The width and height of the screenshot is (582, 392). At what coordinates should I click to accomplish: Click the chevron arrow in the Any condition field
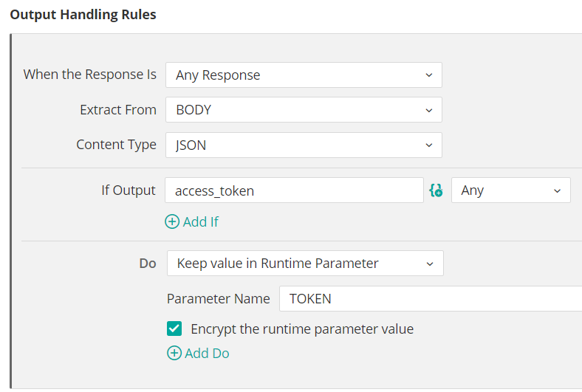pyautogui.click(x=557, y=190)
